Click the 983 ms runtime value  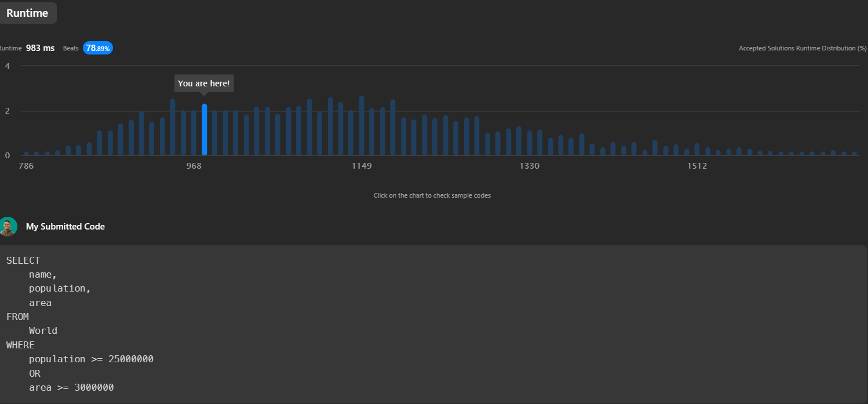[x=40, y=48]
